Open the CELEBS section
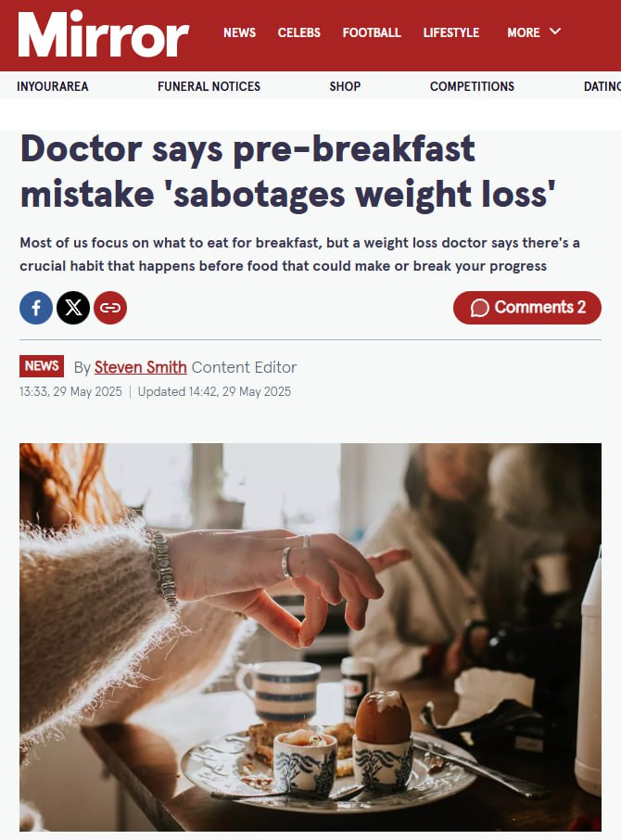 click(298, 32)
